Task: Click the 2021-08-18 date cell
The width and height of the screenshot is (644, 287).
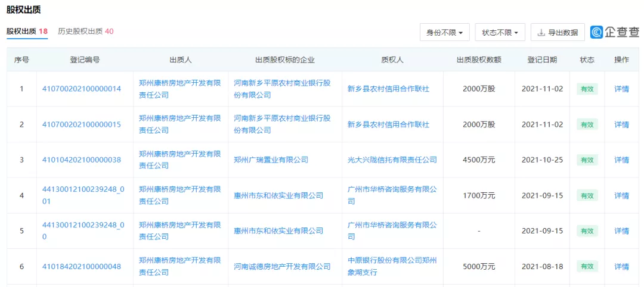Action: click(x=542, y=267)
